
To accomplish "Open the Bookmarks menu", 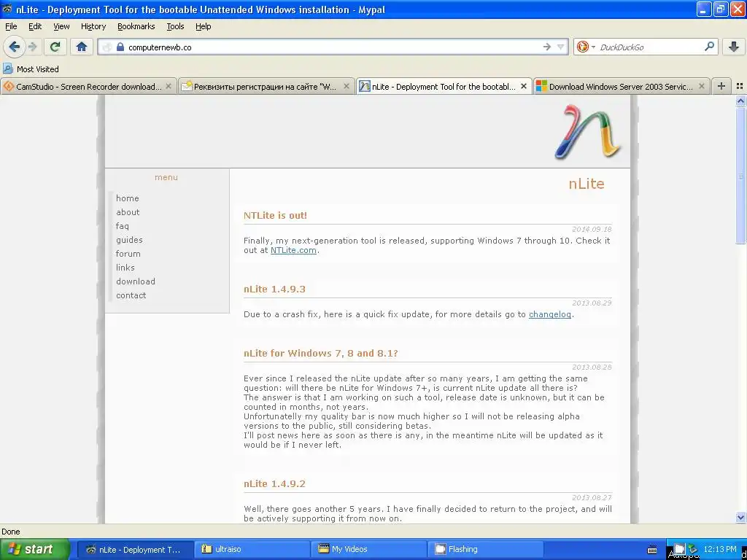I will point(136,26).
